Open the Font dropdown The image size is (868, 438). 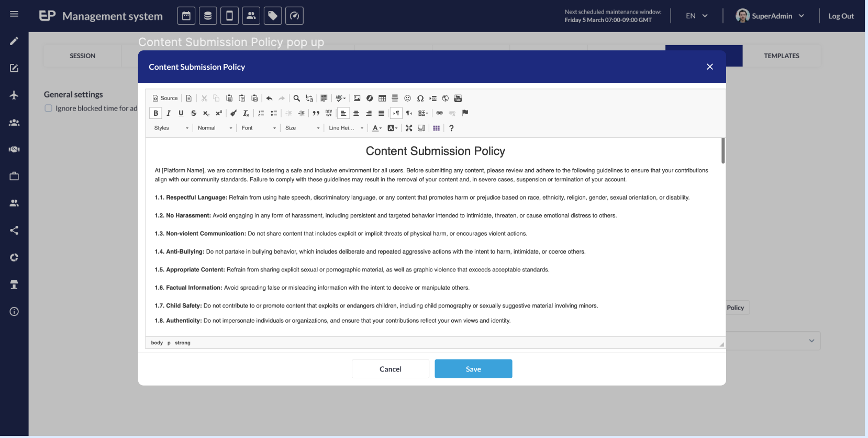(259, 128)
